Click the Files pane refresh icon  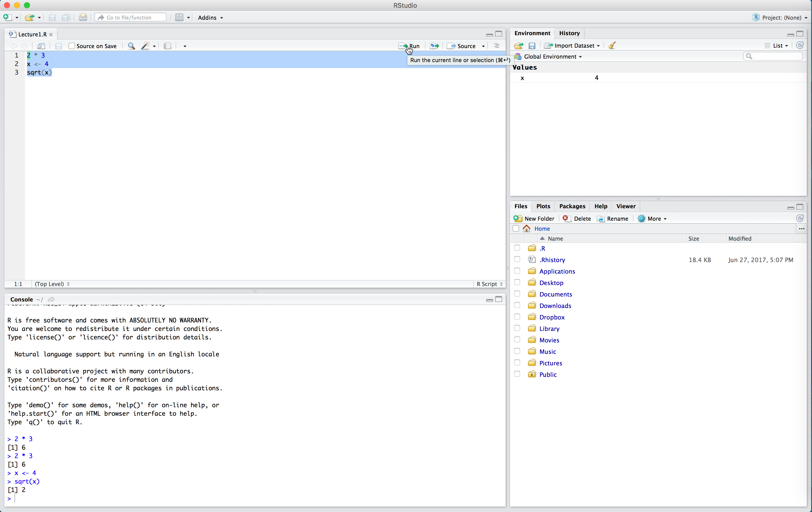click(800, 218)
